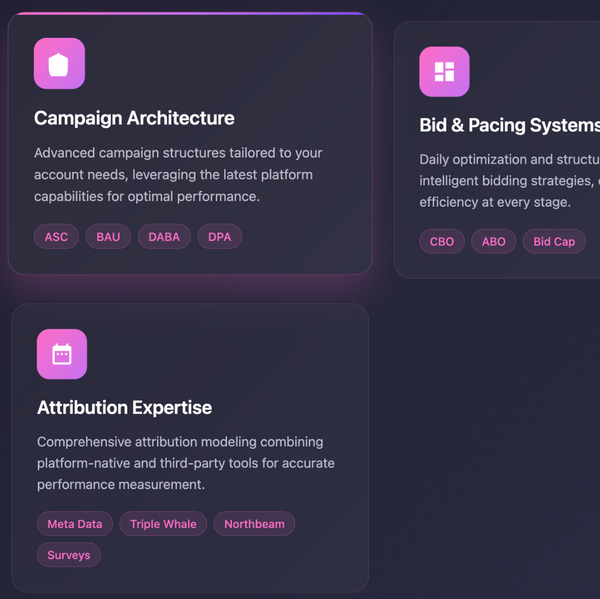Viewport: 600px width, 599px height.
Task: Select the BAU tag
Action: click(108, 237)
